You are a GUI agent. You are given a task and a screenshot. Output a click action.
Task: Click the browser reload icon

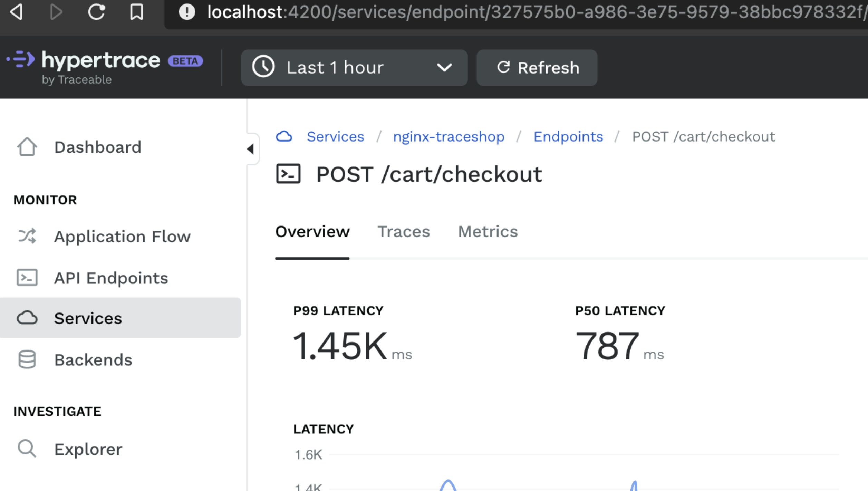point(96,12)
